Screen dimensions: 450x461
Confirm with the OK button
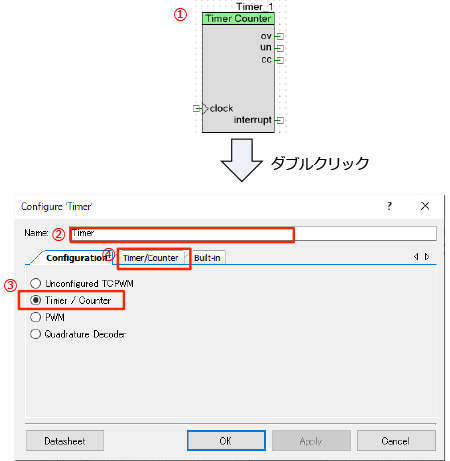point(226,441)
